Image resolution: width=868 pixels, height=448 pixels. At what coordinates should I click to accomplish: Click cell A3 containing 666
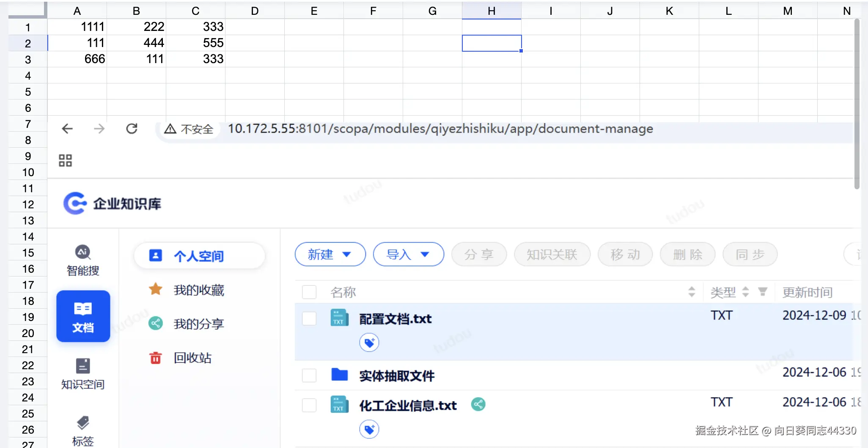tap(77, 59)
